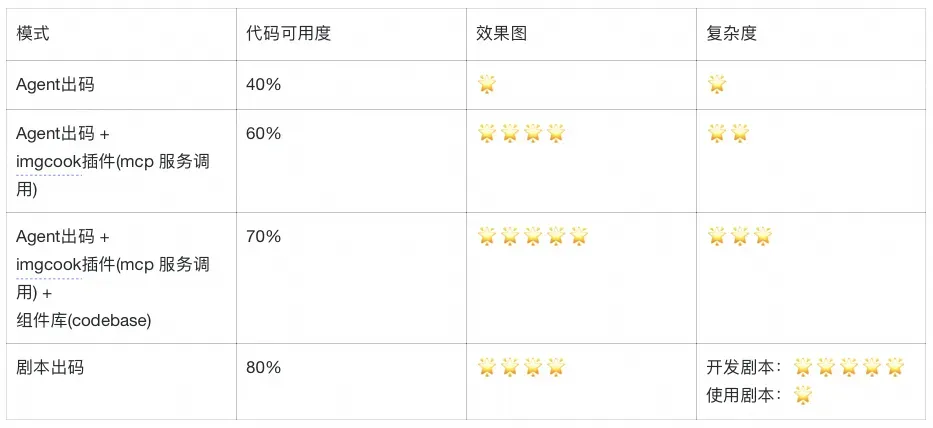This screenshot has height=428, width=933.
Task: Click the fifth star in the 70% row 效果图 cell
Action: coord(579,237)
